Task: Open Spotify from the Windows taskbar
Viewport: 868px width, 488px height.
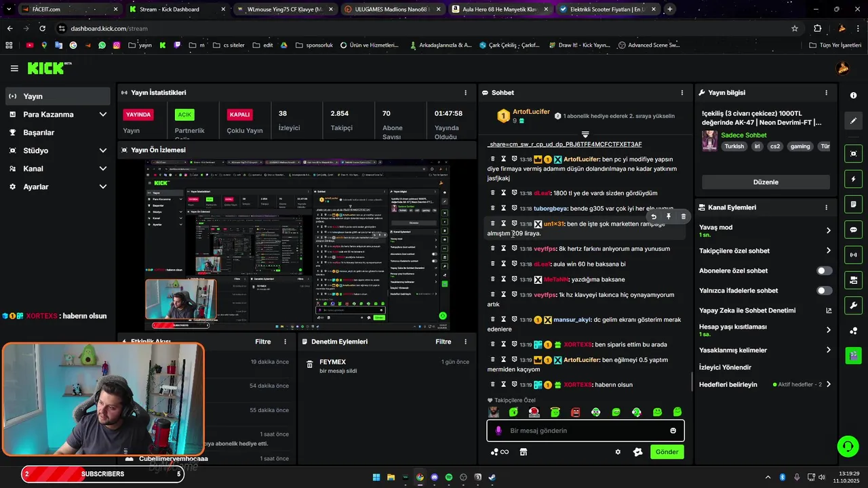Action: click(449, 477)
